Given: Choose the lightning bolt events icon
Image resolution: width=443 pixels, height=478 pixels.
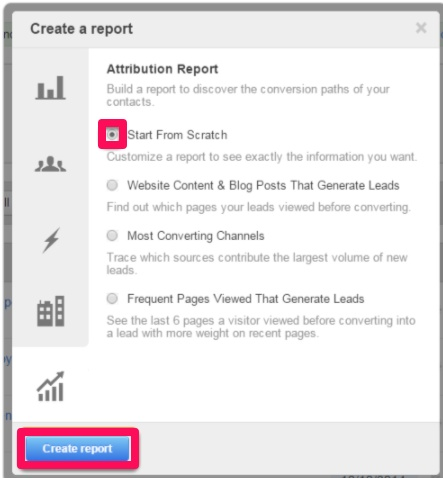Looking at the screenshot, I should pos(51,240).
